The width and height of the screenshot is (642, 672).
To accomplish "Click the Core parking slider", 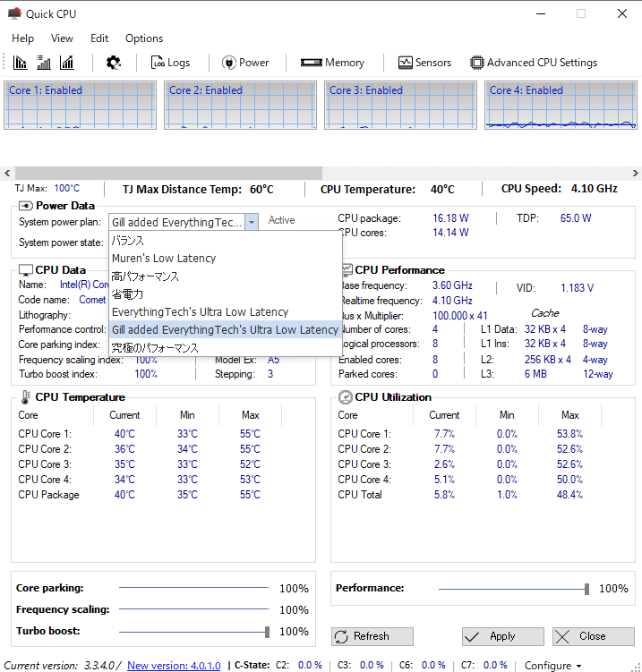I will pyautogui.click(x=193, y=588).
